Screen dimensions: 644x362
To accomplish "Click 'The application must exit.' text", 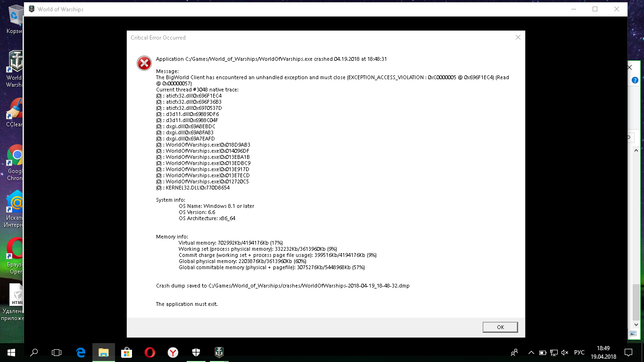I will pyautogui.click(x=187, y=304).
